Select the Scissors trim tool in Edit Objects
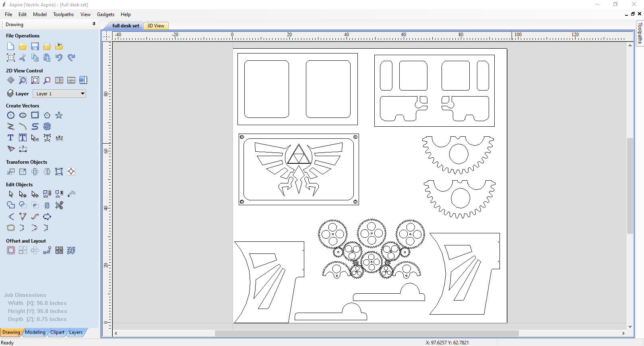The image size is (644, 346). [59, 205]
